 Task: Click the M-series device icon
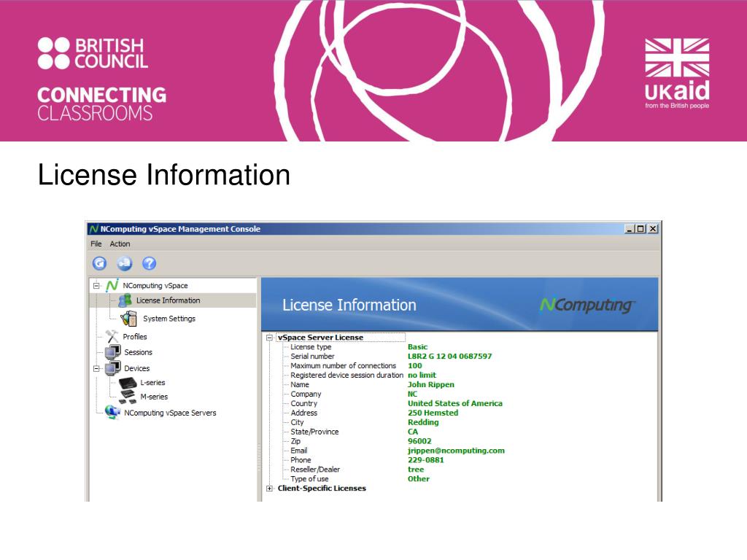[128, 396]
